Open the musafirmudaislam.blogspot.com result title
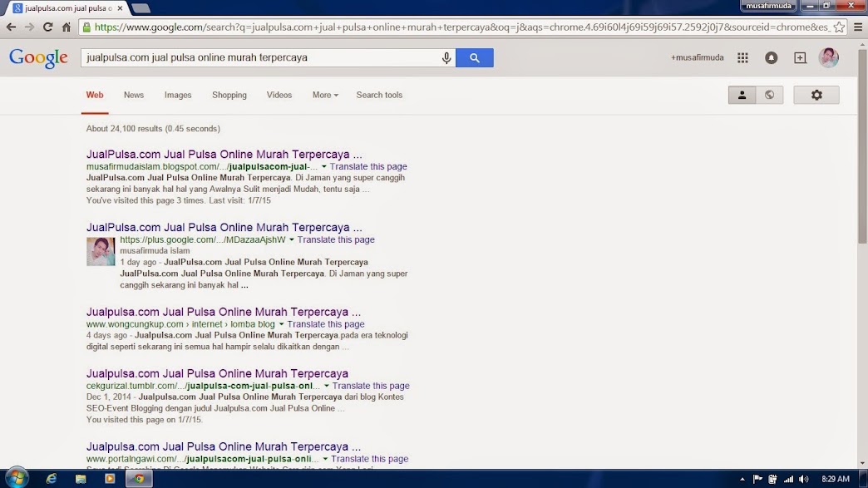 point(224,155)
